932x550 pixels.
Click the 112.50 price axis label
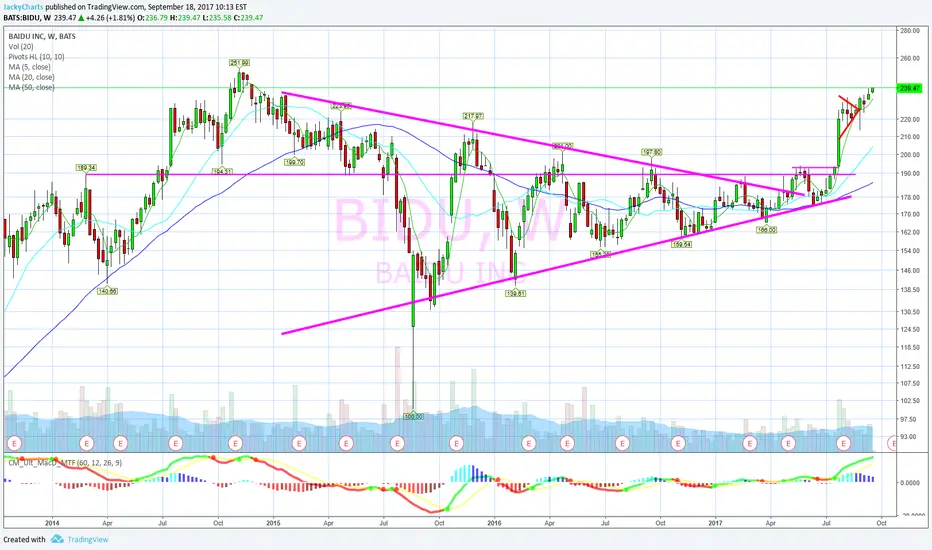click(x=910, y=366)
